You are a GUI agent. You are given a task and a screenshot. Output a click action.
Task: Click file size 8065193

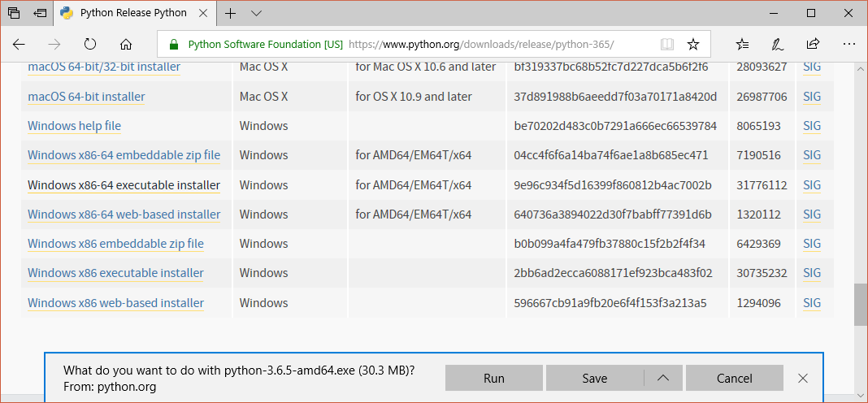(x=758, y=126)
